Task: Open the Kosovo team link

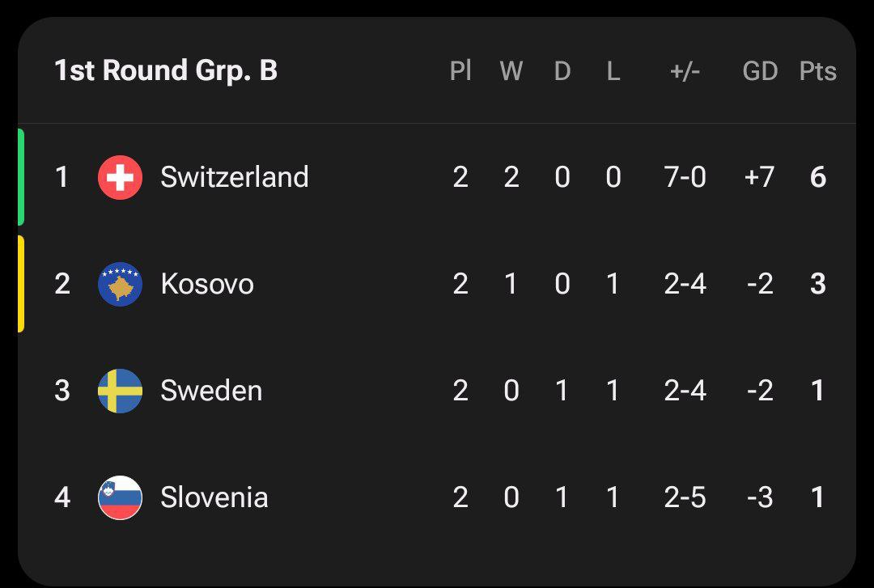Action: pyautogui.click(x=207, y=284)
